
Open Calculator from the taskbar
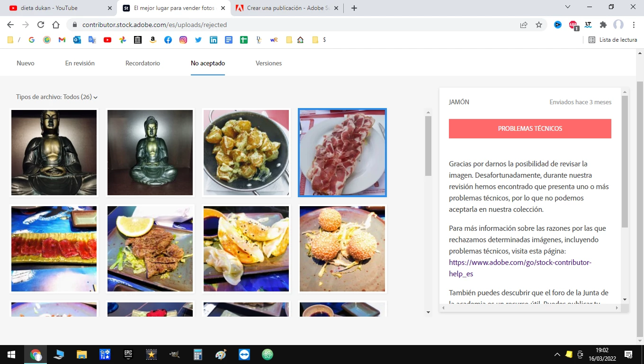click(198, 354)
